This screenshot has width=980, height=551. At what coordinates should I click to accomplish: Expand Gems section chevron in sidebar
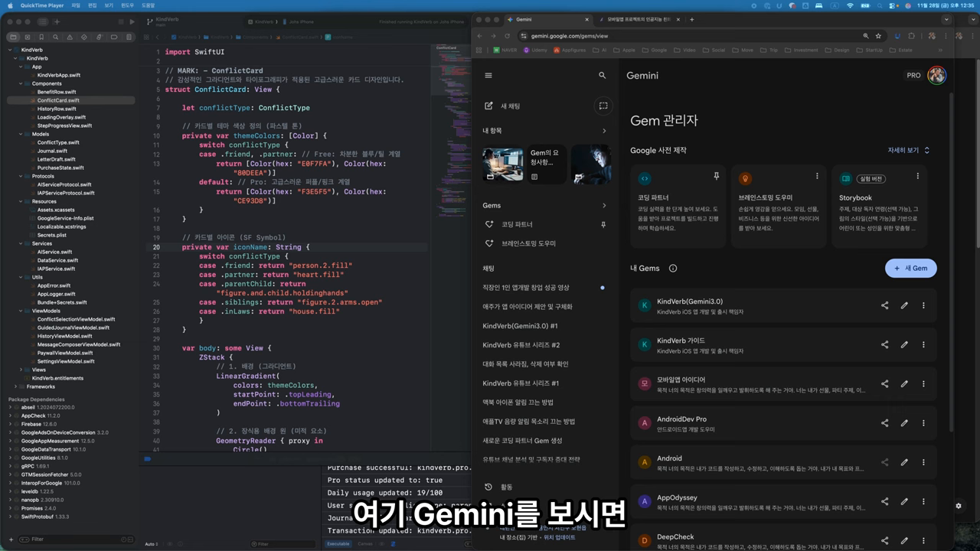click(x=603, y=205)
